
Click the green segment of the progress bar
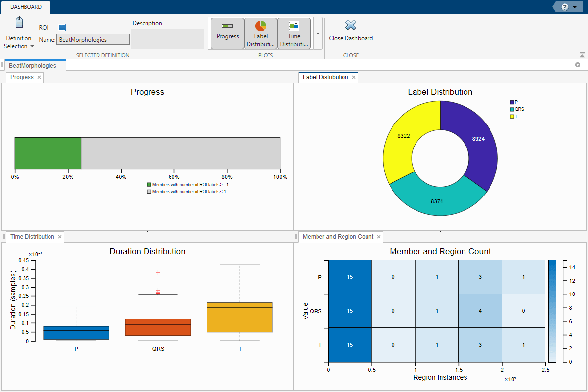pos(48,153)
